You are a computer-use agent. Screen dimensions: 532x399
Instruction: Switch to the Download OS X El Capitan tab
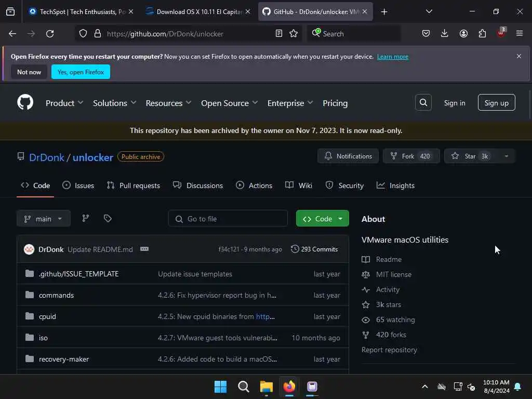click(198, 12)
